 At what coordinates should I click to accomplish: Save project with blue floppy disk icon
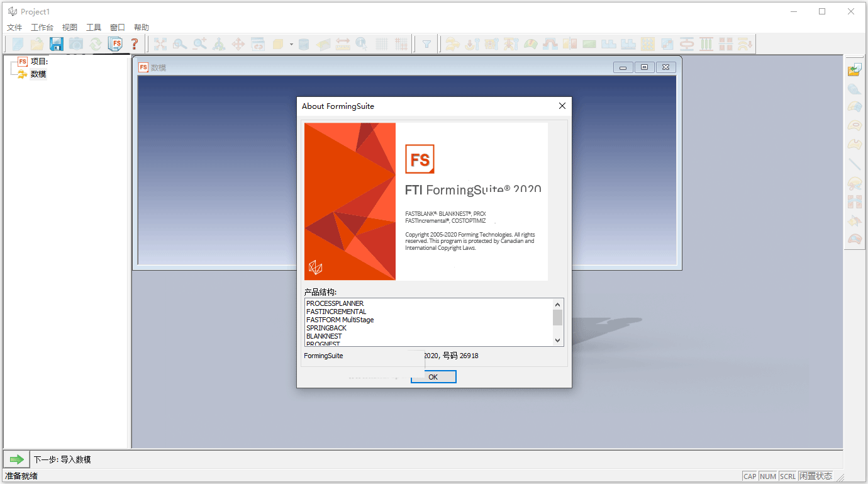pos(57,43)
